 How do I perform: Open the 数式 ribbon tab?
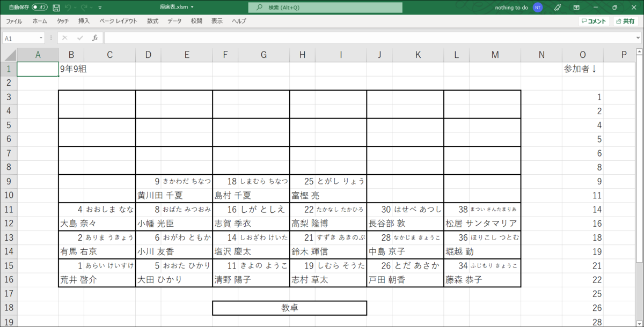[x=153, y=21]
